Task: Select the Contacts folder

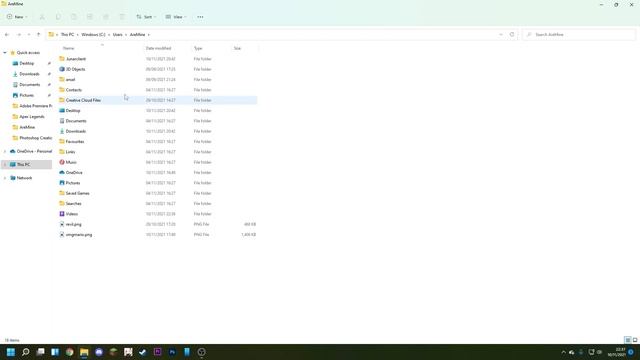Action: (74, 90)
